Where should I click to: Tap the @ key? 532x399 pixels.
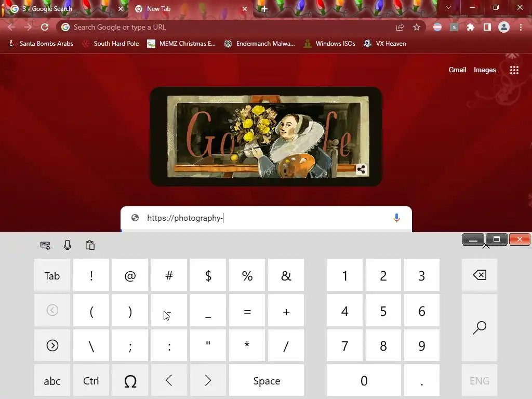[130, 275]
